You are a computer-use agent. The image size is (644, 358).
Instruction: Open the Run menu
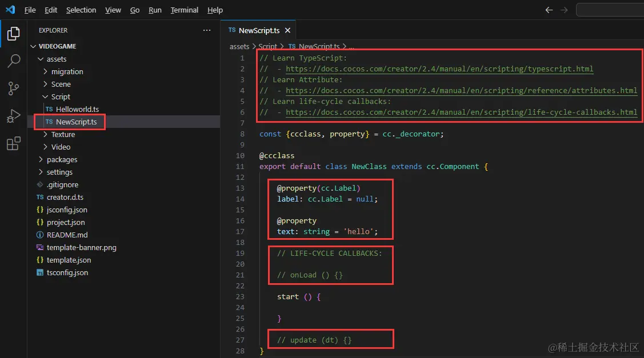(x=155, y=10)
